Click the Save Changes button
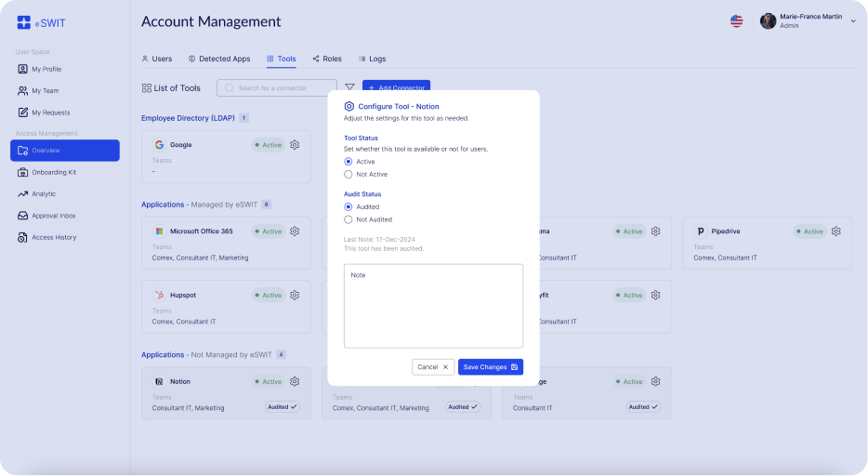The image size is (868, 476). [x=490, y=367]
